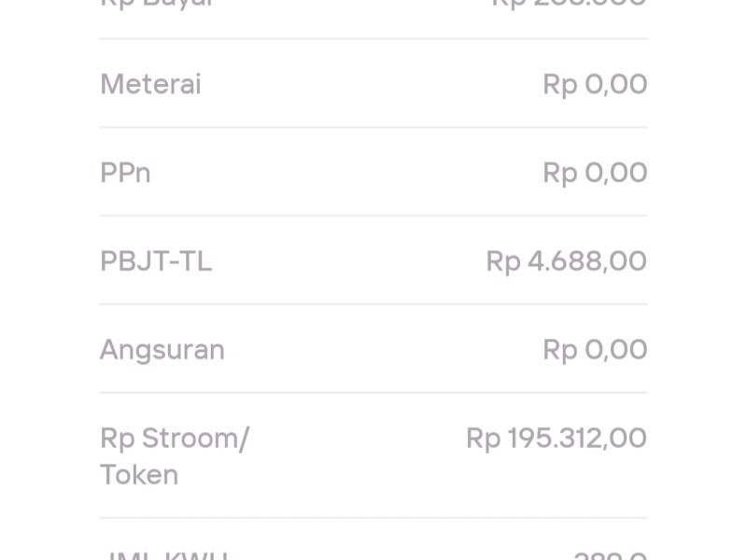
Task: Select the Meterai row label
Action: pyautogui.click(x=149, y=84)
